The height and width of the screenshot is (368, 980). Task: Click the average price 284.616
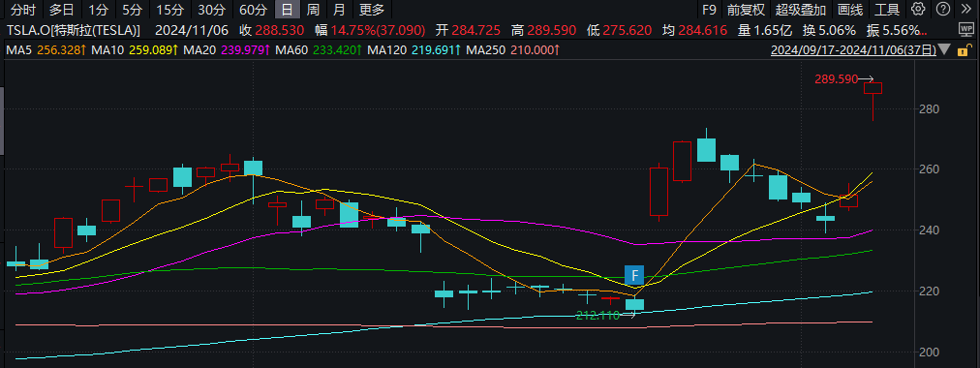[x=702, y=31]
